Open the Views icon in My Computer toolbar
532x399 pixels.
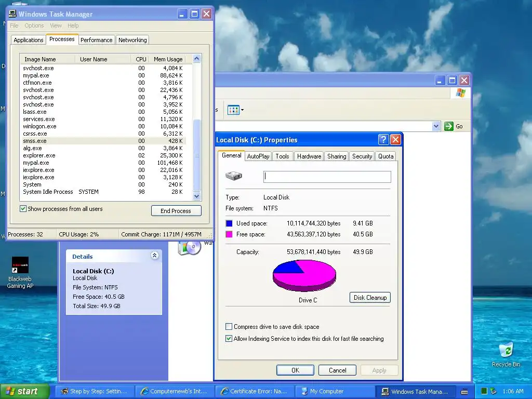coord(233,110)
